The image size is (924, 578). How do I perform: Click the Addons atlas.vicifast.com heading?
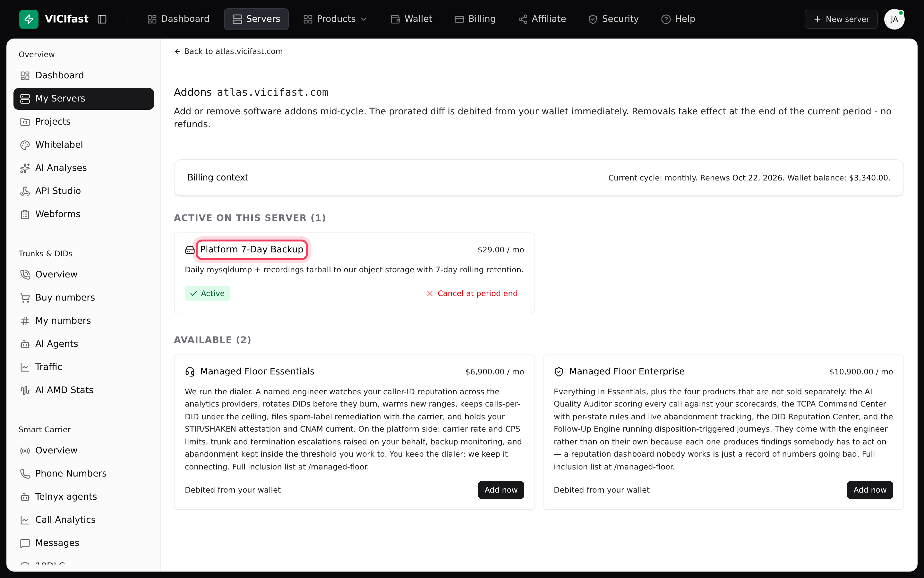251,92
